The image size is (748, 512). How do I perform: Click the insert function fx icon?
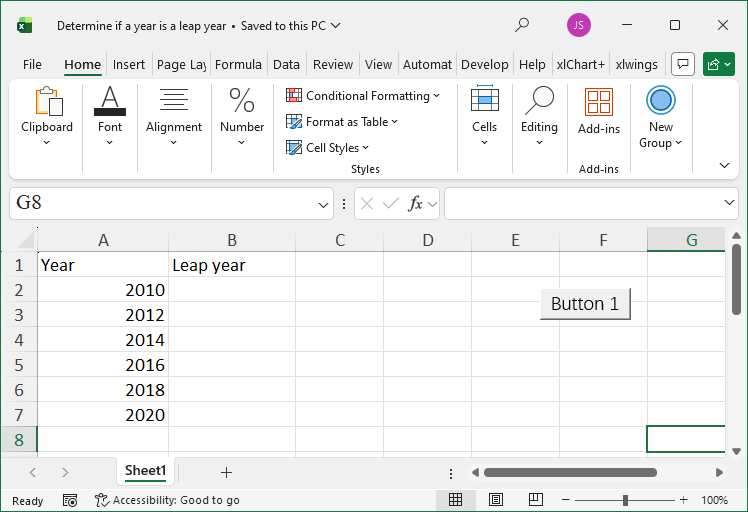click(416, 203)
